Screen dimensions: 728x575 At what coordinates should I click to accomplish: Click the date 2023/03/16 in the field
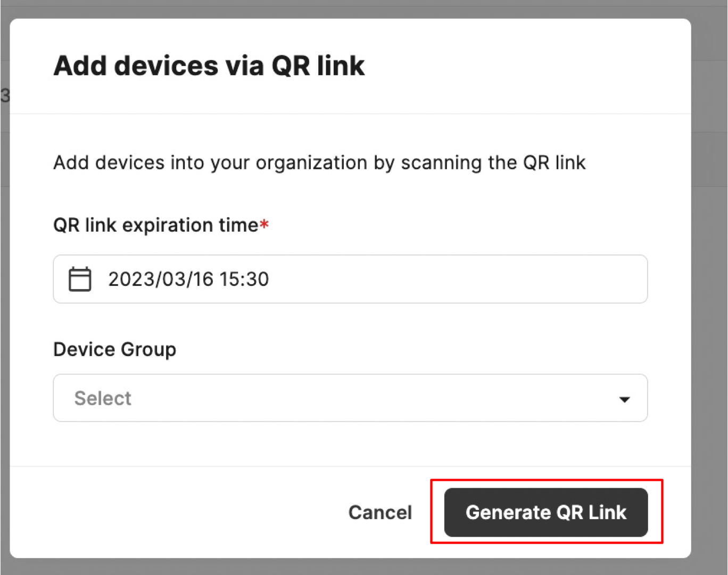point(160,279)
